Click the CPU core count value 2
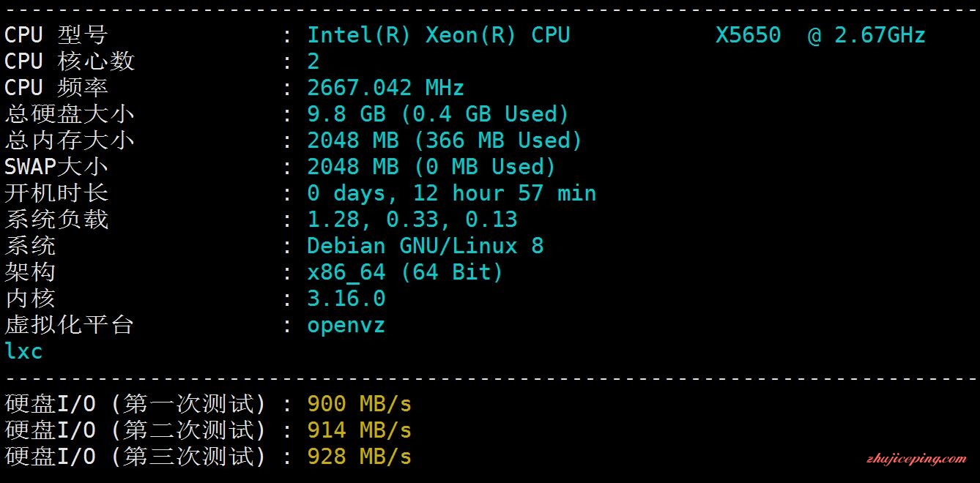Screen dimensions: 980x483 (313, 61)
